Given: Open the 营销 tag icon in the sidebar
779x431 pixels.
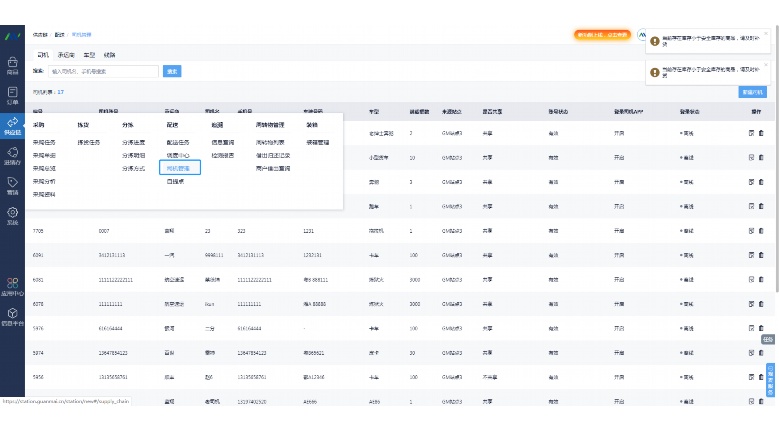Looking at the screenshot, I should tap(12, 186).
